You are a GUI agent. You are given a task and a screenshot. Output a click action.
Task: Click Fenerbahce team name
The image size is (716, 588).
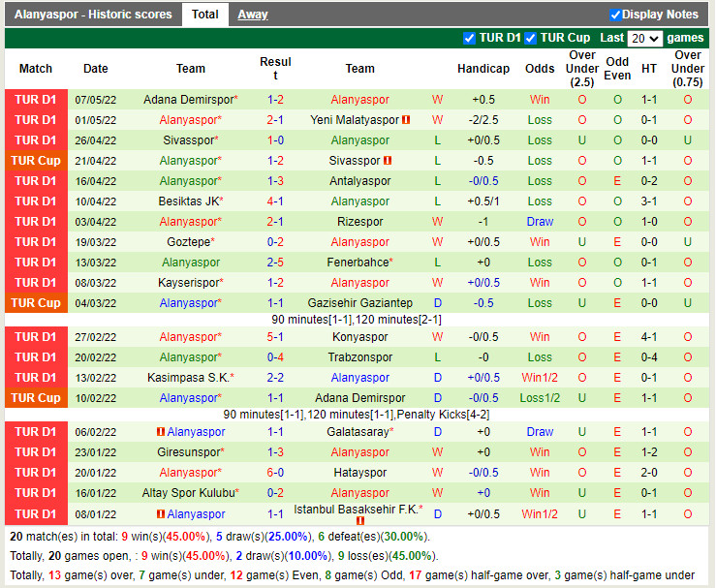coord(359,263)
